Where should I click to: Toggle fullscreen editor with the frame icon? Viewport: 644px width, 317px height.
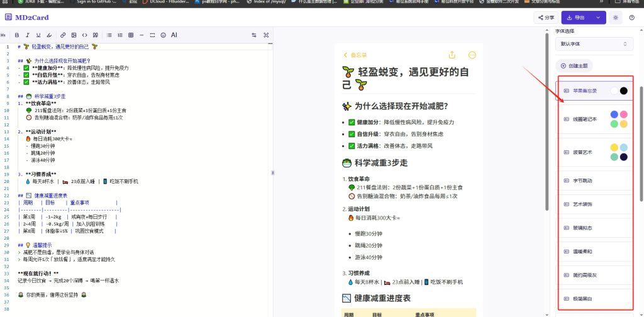pyautogui.click(x=266, y=35)
